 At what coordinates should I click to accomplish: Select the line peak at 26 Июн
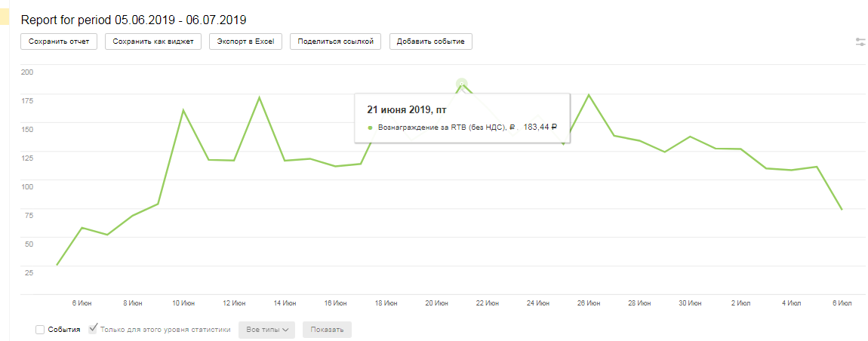click(588, 95)
